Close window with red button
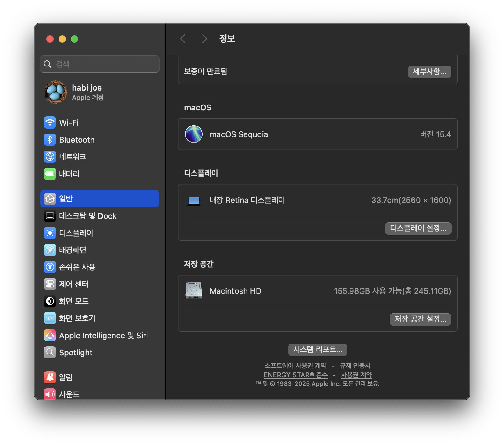Viewport: 504px width, 445px height. point(50,39)
